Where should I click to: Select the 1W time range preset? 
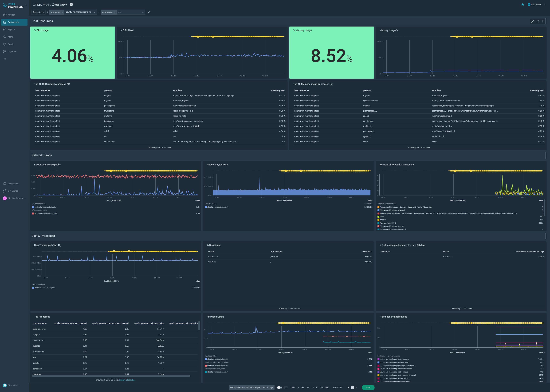tap(322, 387)
